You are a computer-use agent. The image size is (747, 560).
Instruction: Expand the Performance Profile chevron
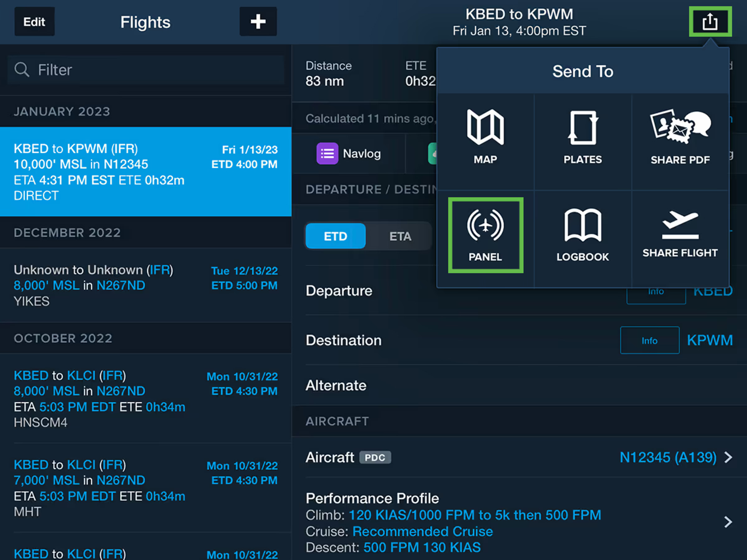coord(728,522)
